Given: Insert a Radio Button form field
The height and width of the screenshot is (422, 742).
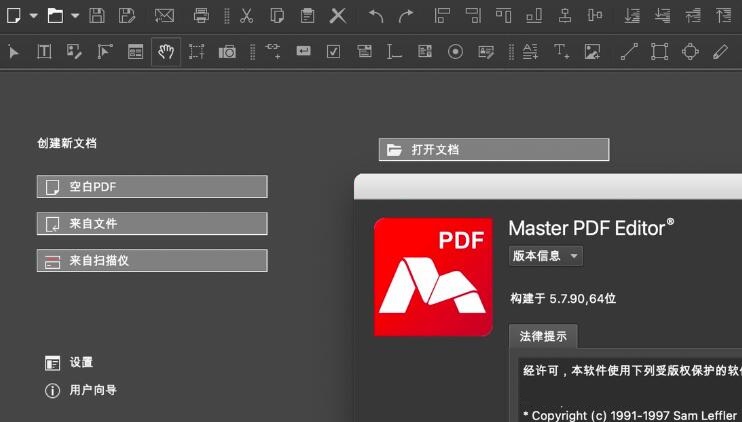Looking at the screenshot, I should tap(455, 51).
